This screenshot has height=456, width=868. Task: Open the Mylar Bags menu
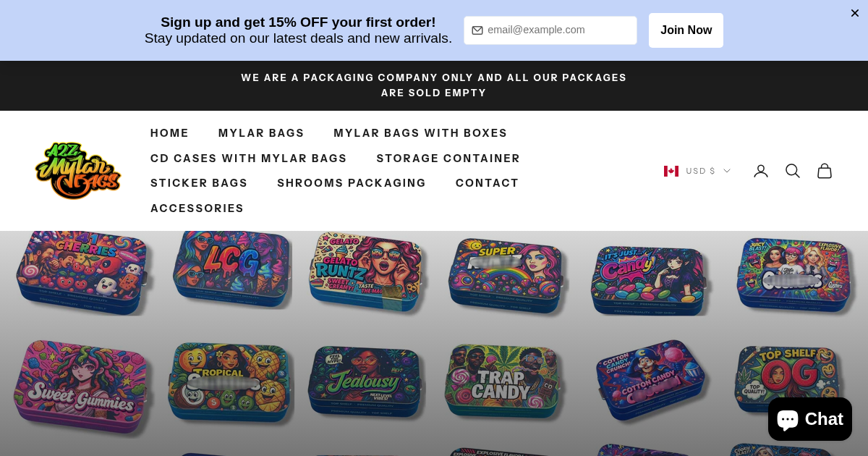[x=261, y=133]
